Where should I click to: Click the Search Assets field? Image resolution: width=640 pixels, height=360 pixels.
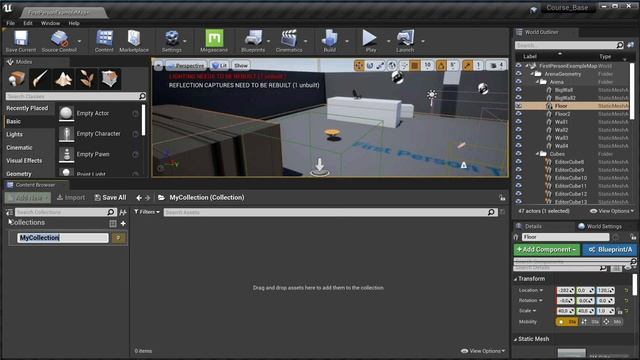[x=330, y=212]
